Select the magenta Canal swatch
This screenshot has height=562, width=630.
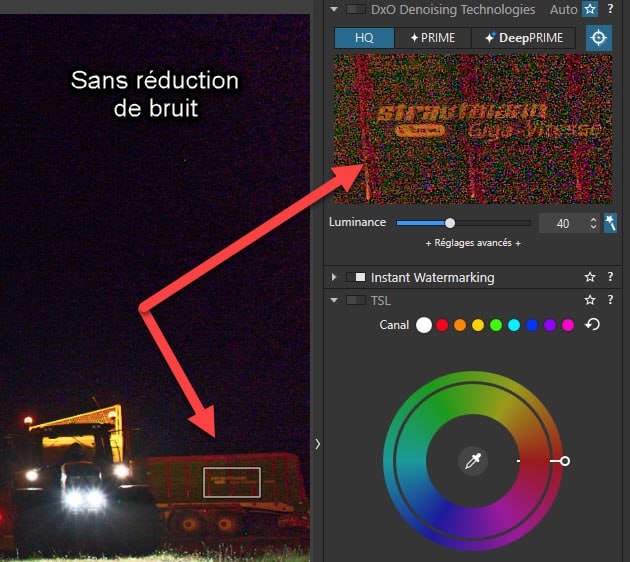coord(568,325)
